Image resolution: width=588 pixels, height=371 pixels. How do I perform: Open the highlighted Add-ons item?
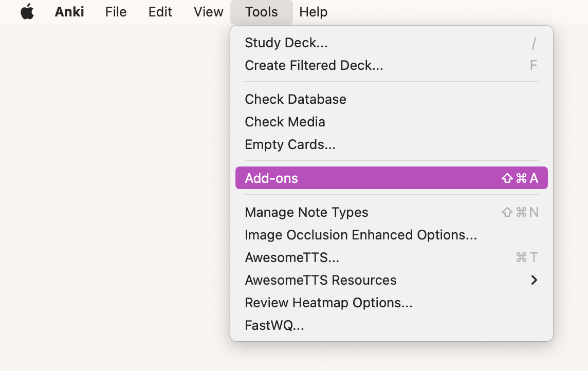[392, 178]
